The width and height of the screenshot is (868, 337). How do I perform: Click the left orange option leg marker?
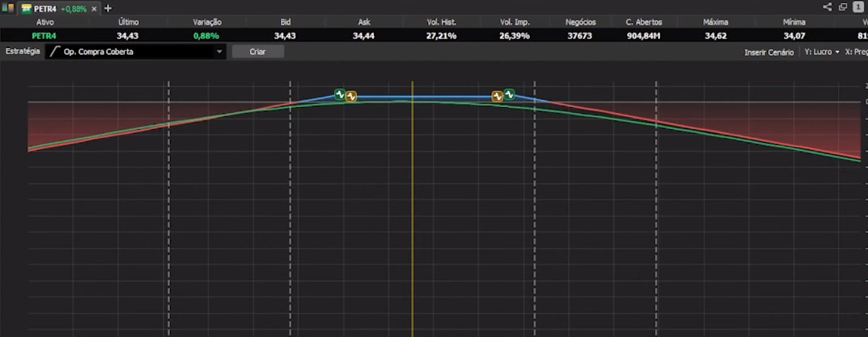[351, 96]
